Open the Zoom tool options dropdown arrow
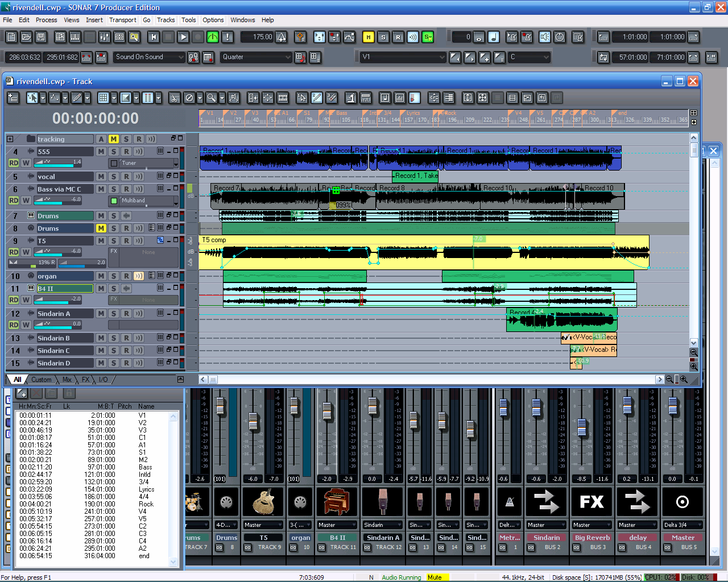 222,98
